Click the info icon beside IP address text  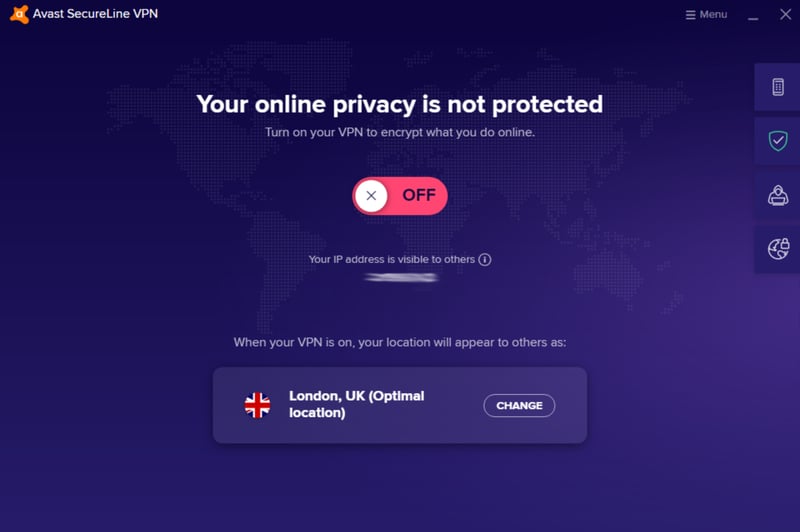pos(485,260)
